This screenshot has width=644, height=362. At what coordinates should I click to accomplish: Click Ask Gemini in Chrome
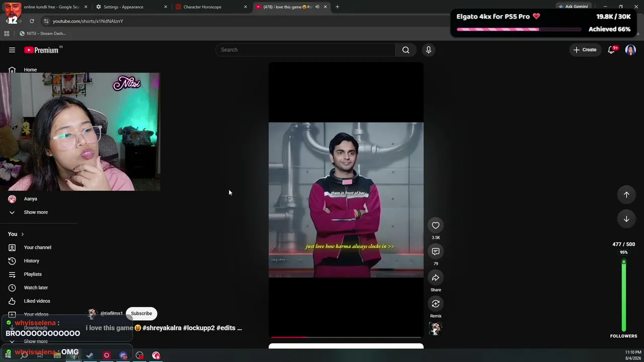pyautogui.click(x=573, y=7)
